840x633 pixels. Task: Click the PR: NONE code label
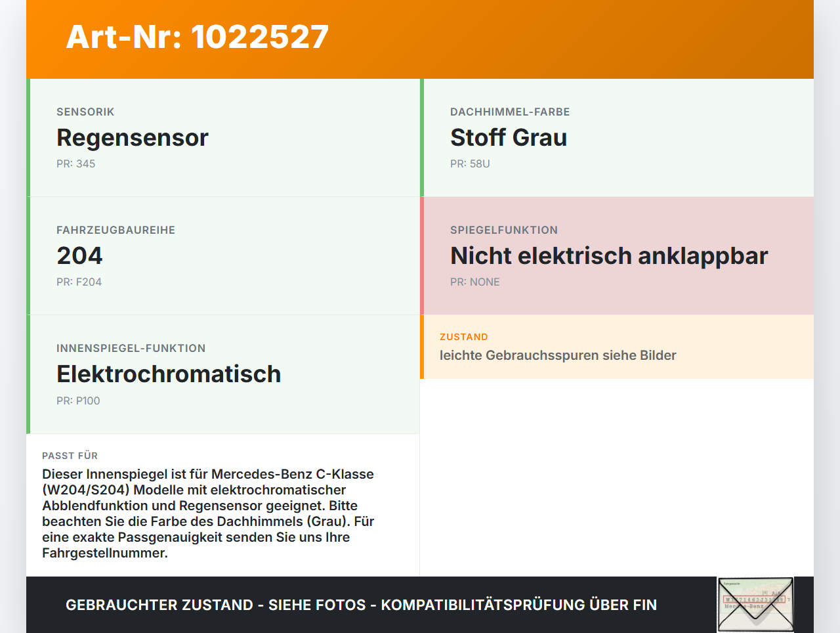tap(474, 282)
